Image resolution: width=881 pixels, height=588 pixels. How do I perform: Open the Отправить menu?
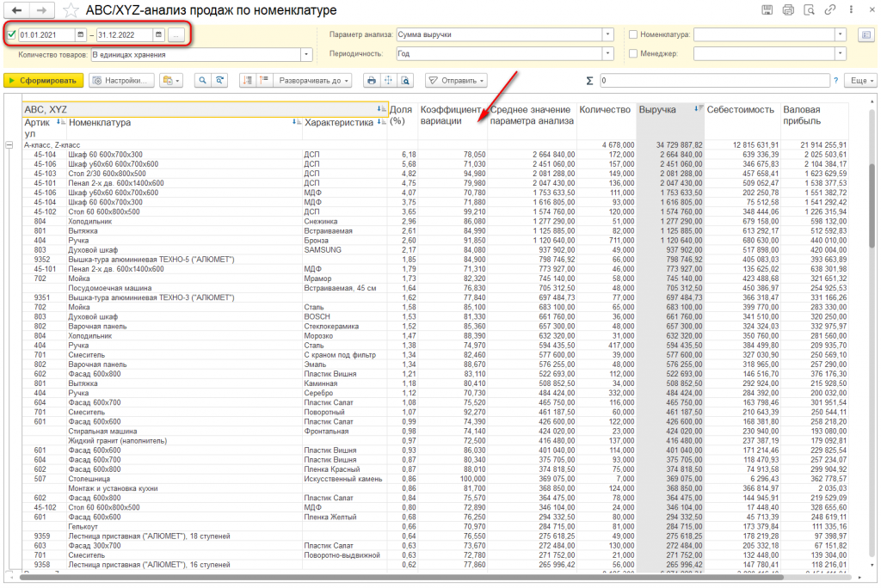[x=456, y=81]
